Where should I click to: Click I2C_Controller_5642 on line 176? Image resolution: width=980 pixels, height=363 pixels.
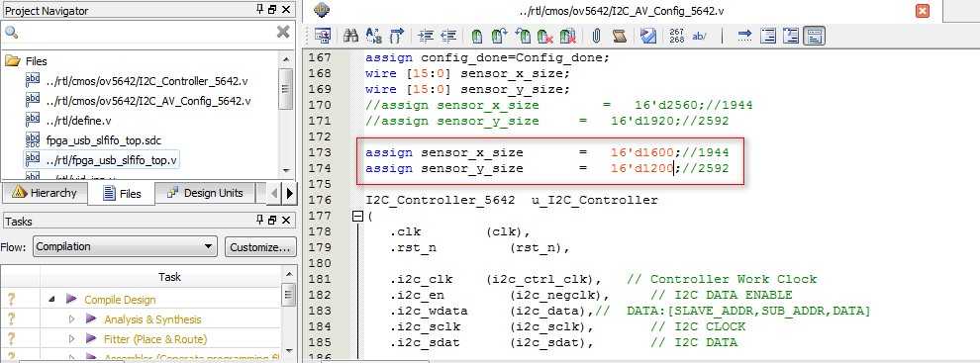click(x=441, y=200)
